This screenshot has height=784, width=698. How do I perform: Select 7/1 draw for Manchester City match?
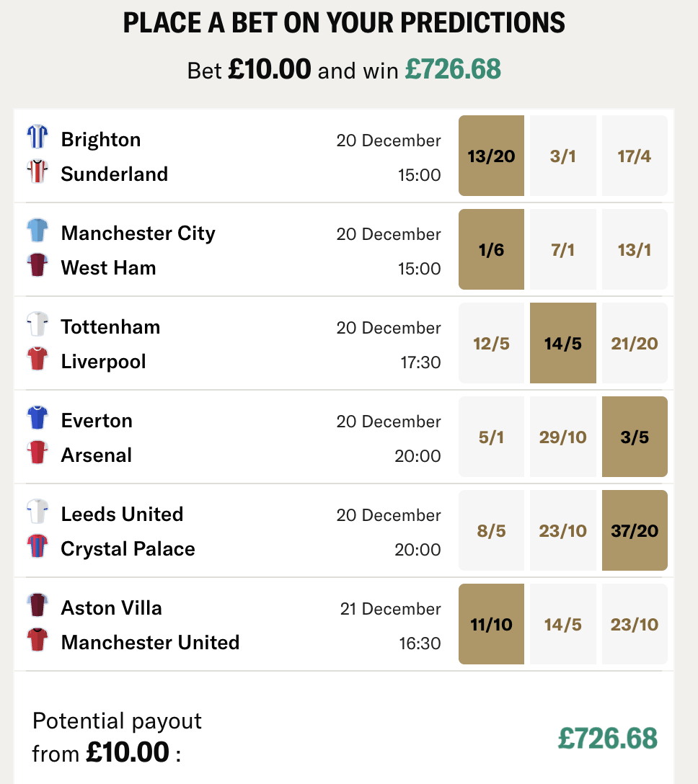coord(562,249)
